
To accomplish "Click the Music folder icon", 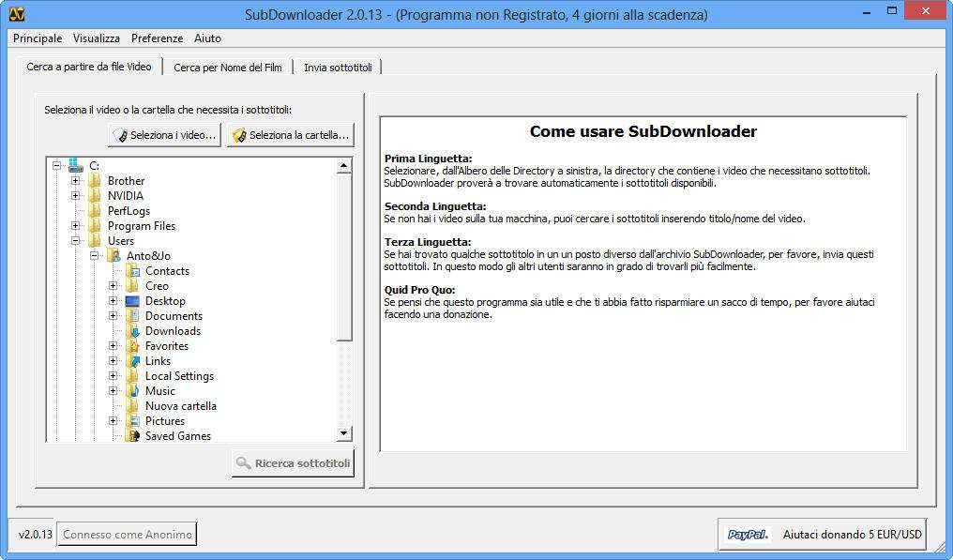I will (132, 391).
